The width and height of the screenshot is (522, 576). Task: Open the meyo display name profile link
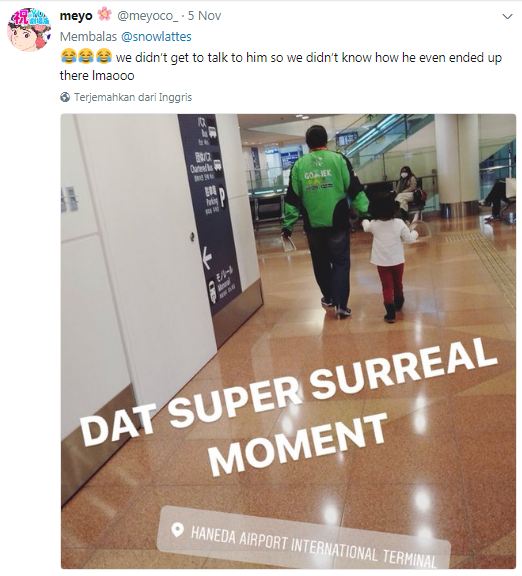[76, 16]
